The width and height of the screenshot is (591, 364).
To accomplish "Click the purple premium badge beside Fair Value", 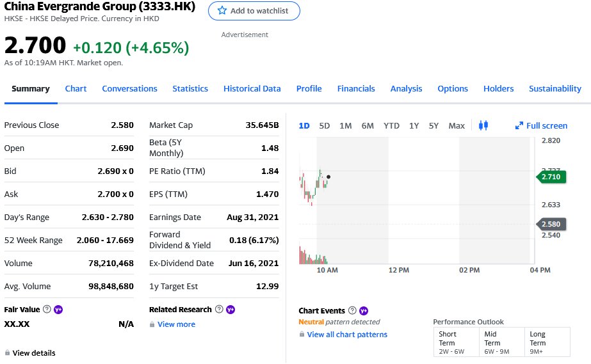I will (58, 310).
